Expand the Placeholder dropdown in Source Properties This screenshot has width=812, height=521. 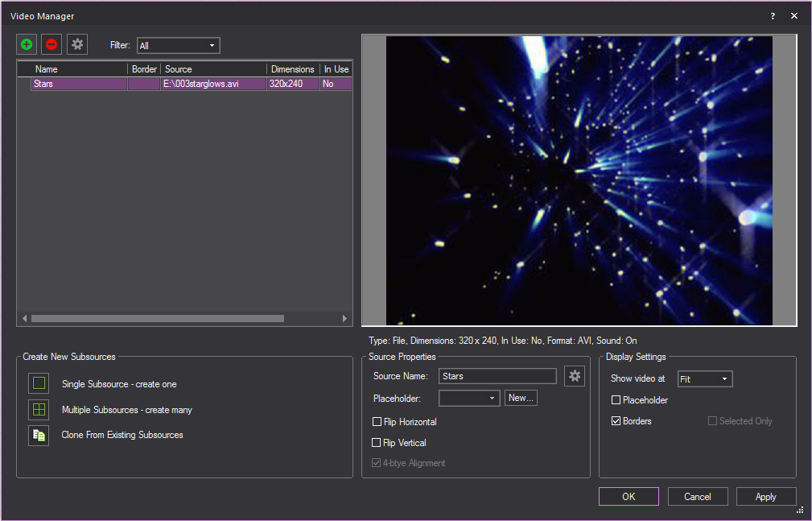[469, 399]
